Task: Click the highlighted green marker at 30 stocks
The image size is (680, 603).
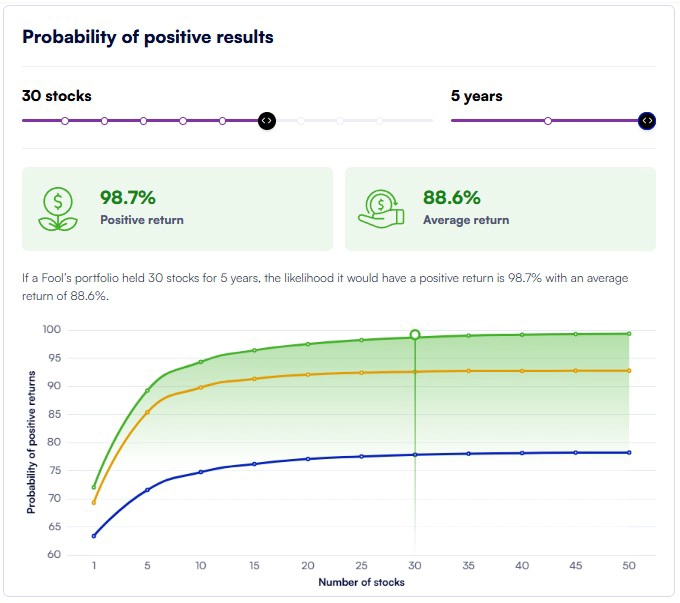Action: (415, 335)
